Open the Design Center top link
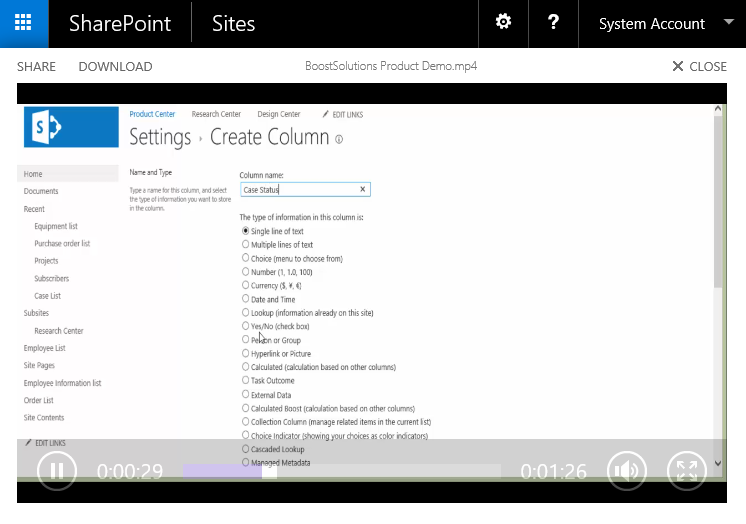 click(279, 114)
